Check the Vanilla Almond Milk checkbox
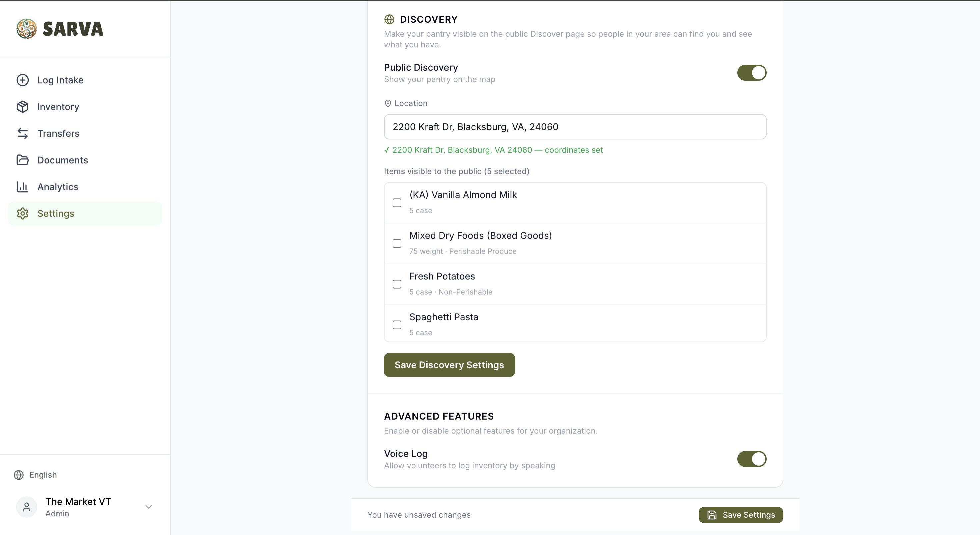 pyautogui.click(x=397, y=202)
